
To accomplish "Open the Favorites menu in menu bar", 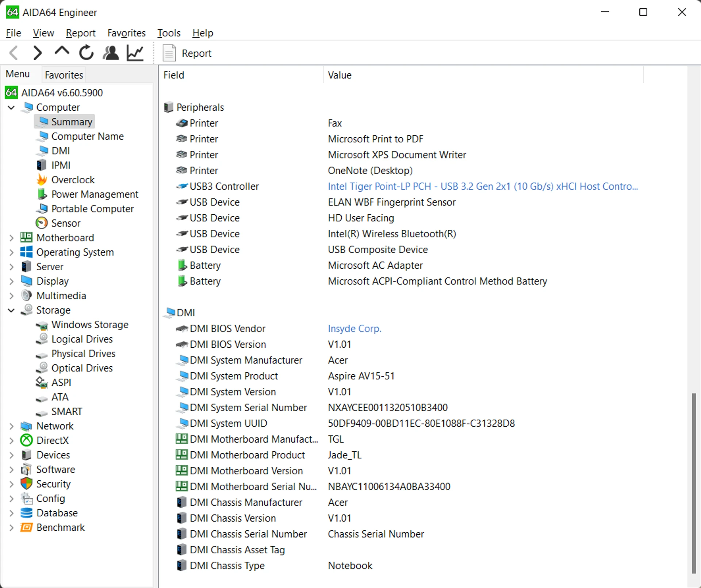I will click(126, 33).
